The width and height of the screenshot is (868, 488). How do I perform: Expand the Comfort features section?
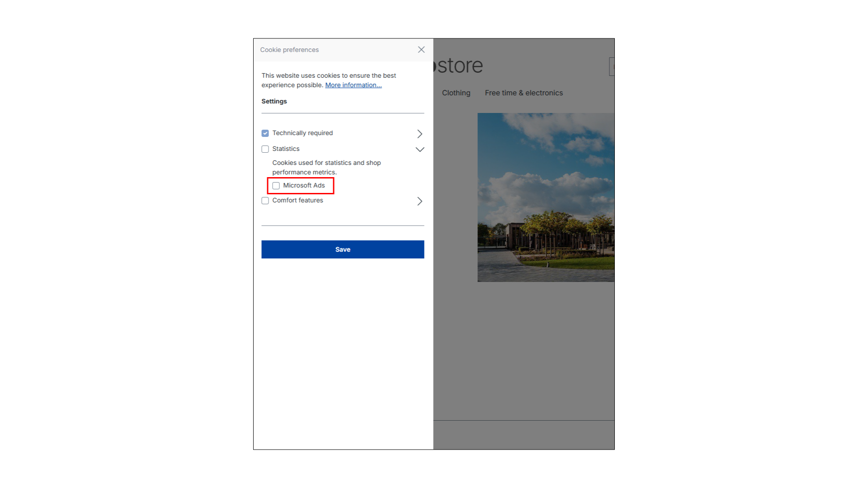pos(420,201)
